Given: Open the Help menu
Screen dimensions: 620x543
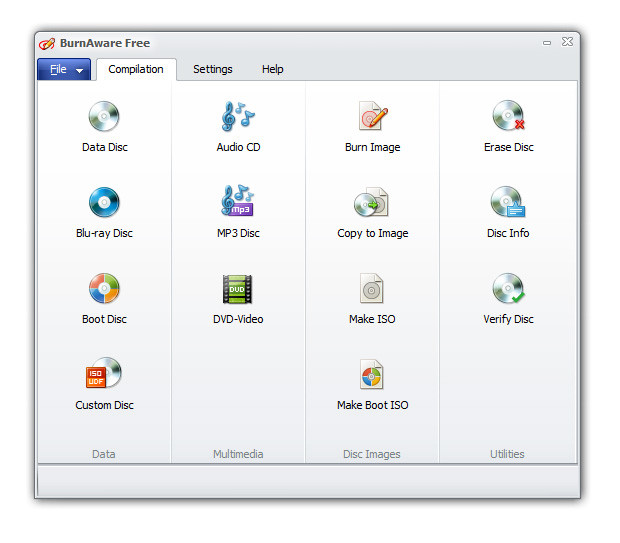Looking at the screenshot, I should click(x=272, y=69).
